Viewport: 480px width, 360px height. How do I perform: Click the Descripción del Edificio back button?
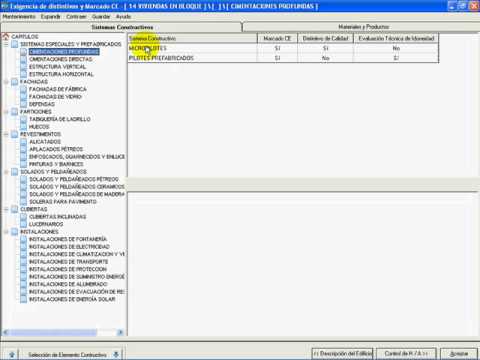342,354
